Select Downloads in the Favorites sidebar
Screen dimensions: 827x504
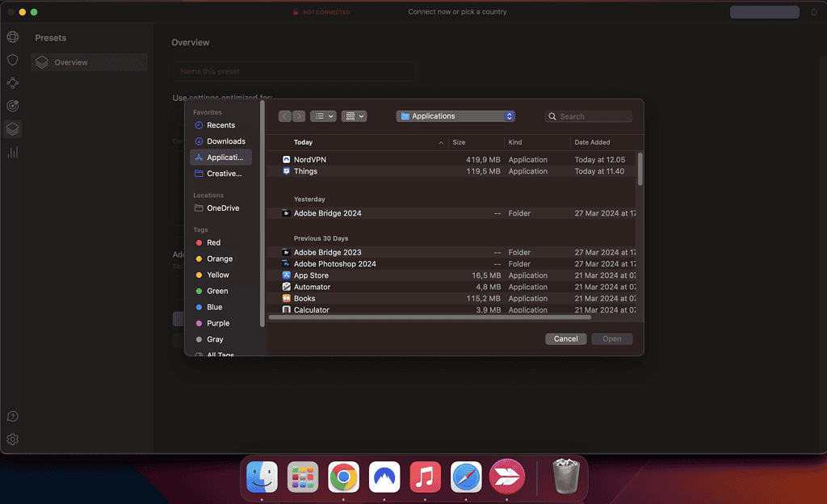225,141
